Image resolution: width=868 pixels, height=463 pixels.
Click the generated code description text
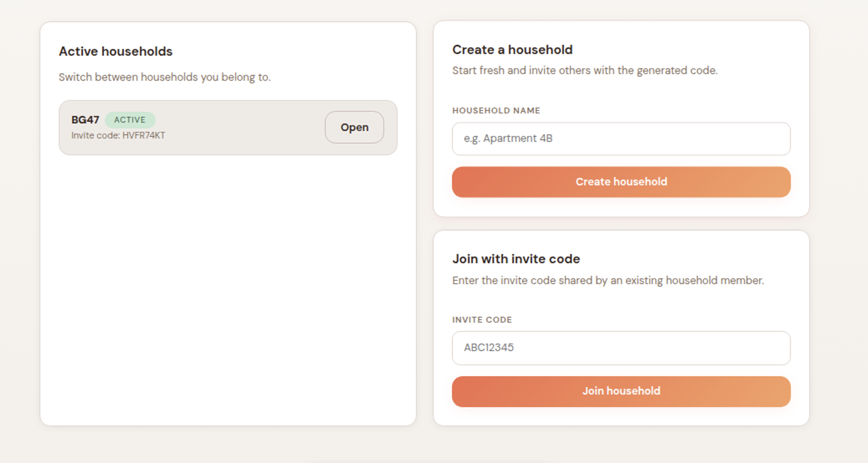pyautogui.click(x=585, y=70)
